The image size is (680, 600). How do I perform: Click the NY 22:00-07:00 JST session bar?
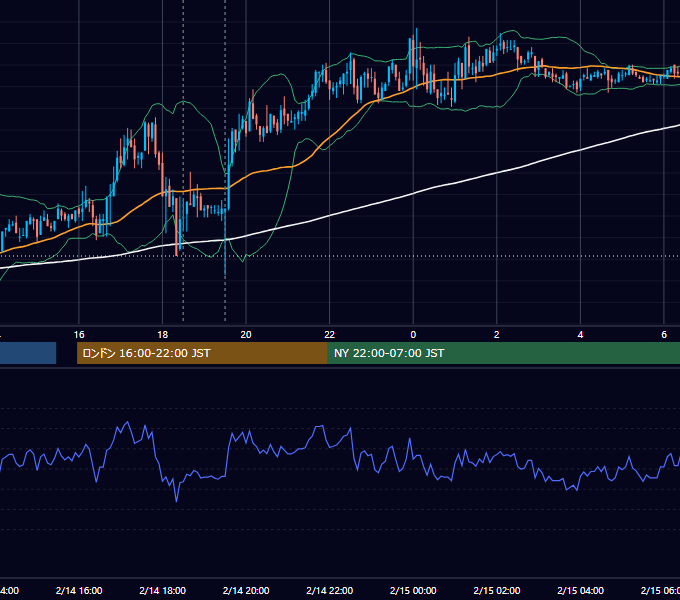coord(503,353)
